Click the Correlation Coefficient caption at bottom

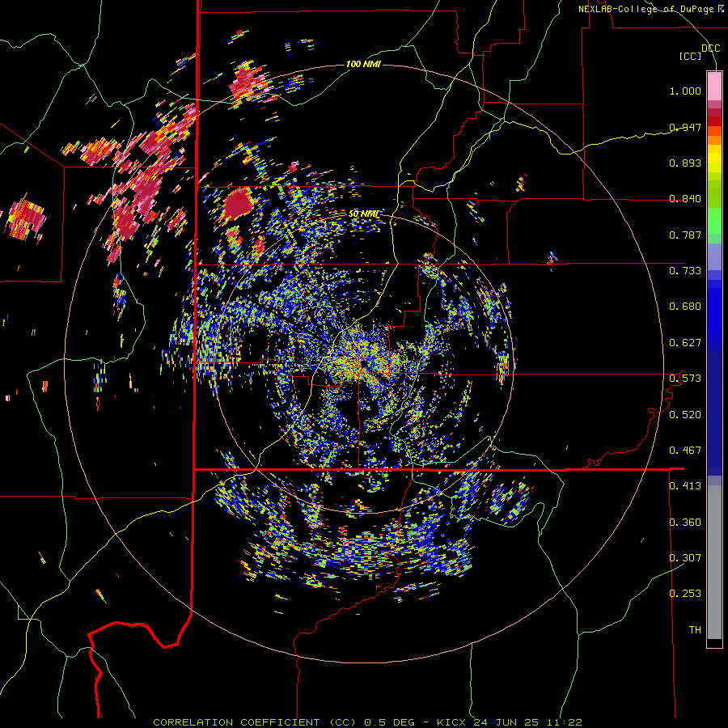click(367, 722)
